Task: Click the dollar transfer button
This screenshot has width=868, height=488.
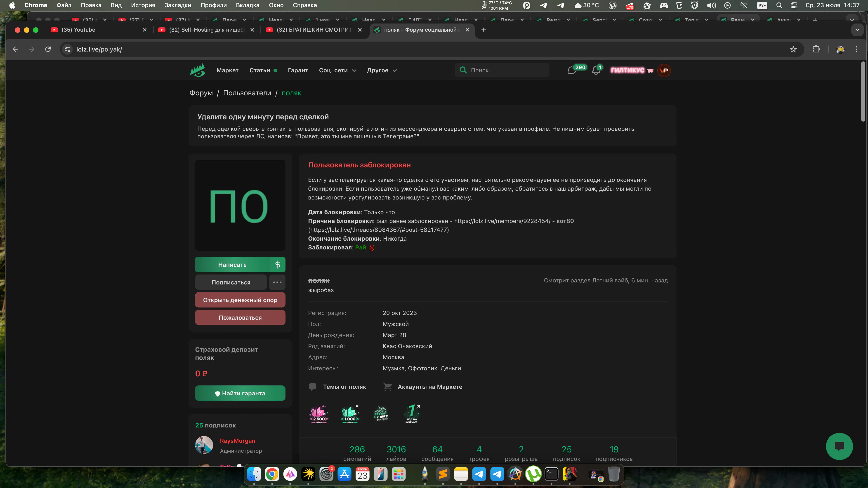Action: point(278,265)
